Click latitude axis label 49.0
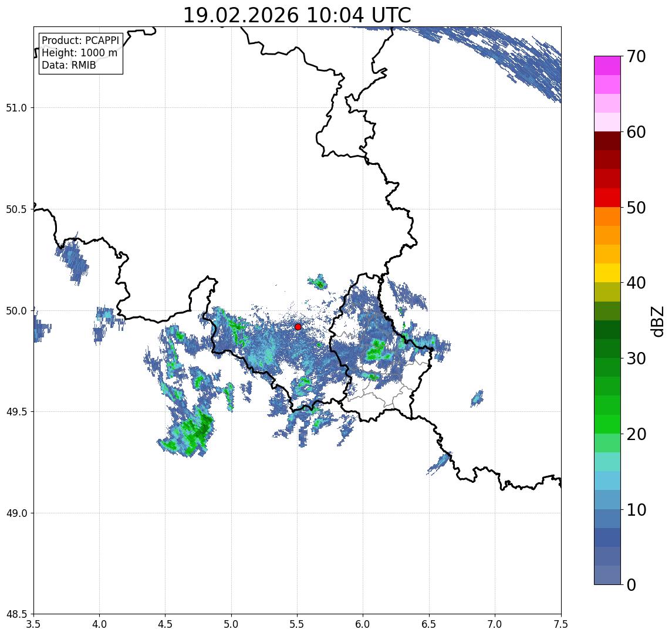 click(16, 513)
